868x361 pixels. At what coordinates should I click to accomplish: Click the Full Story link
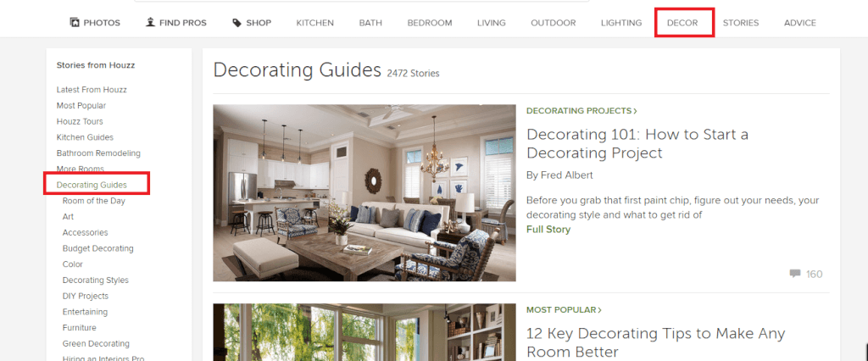(x=548, y=229)
